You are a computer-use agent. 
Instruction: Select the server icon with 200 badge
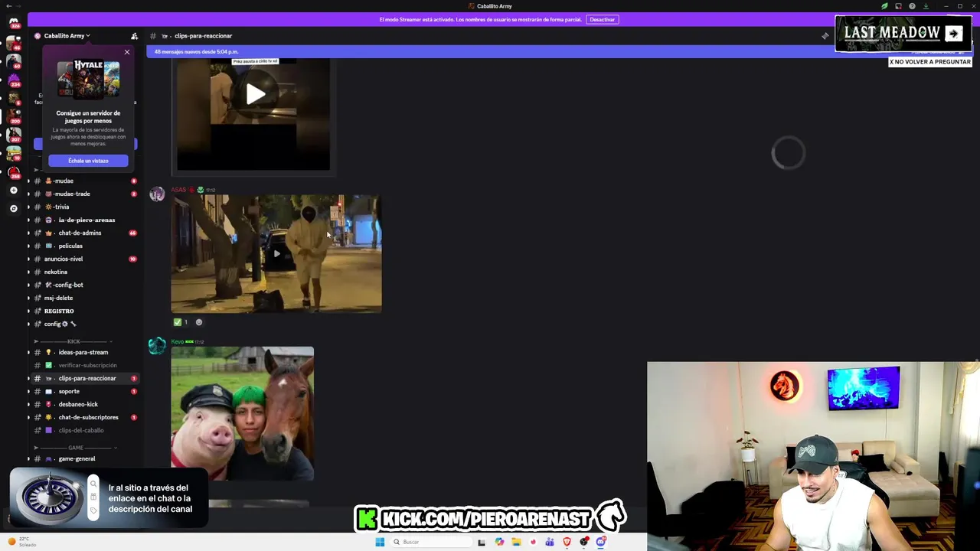pyautogui.click(x=14, y=117)
